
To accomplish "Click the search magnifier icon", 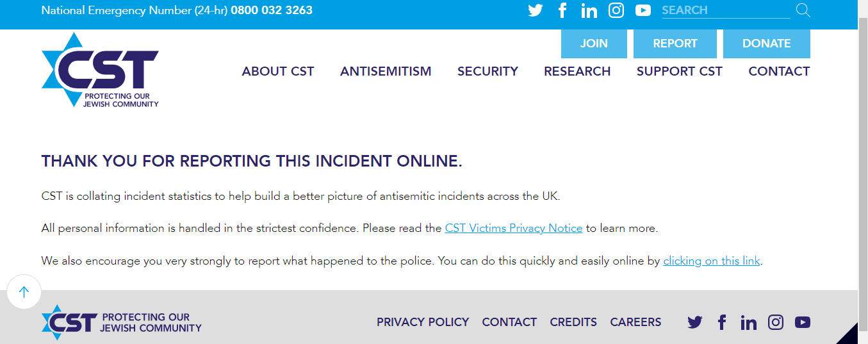I will 803,10.
